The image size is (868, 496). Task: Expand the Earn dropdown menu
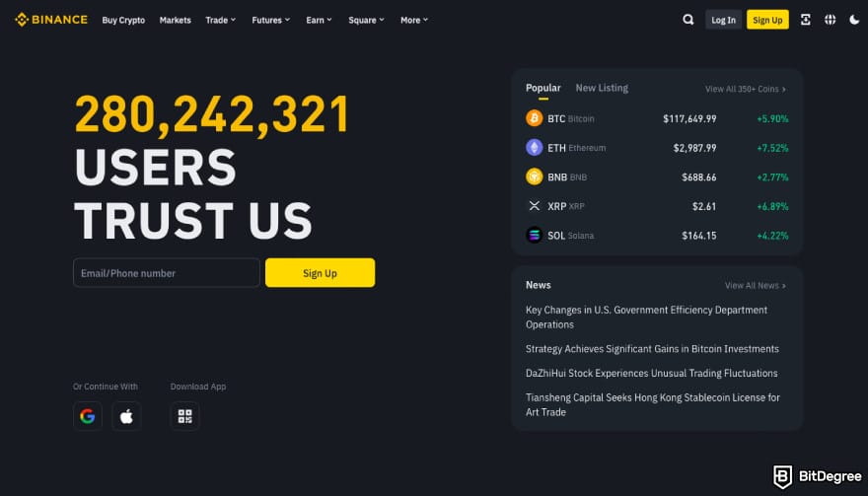click(319, 20)
